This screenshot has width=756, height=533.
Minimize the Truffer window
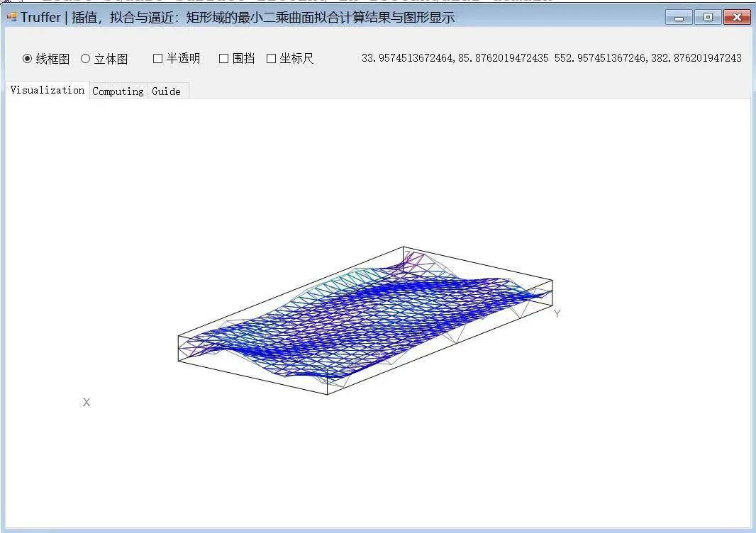[x=679, y=18]
